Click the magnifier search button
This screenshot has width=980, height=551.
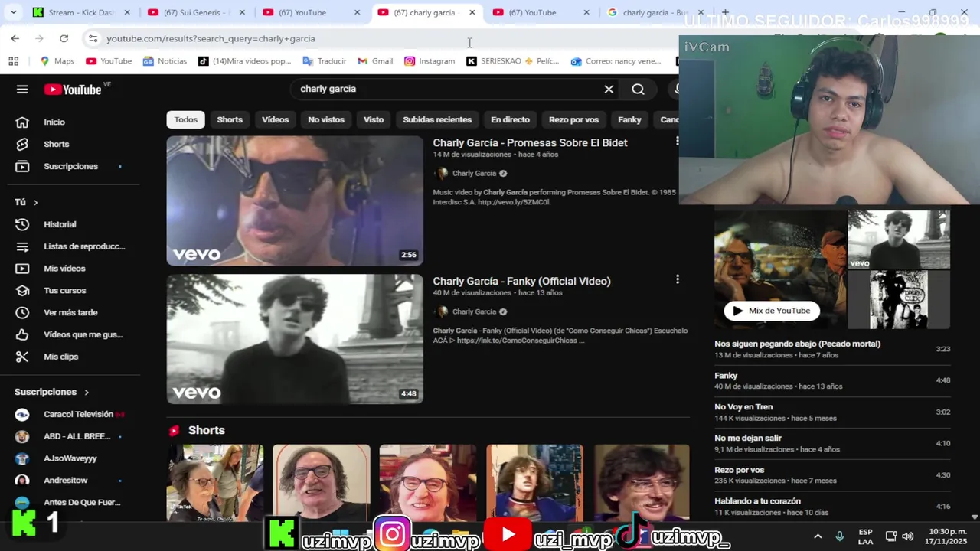click(x=638, y=90)
